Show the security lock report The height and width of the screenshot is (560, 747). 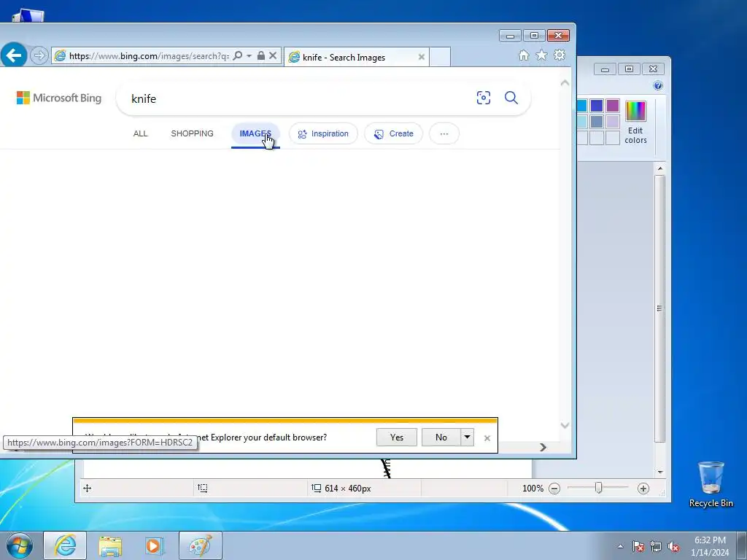click(x=260, y=55)
